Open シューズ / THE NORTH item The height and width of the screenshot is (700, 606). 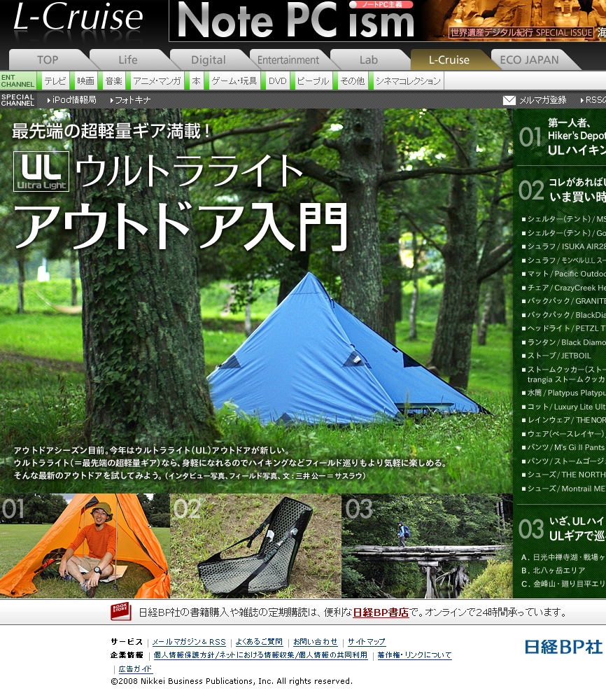click(564, 475)
